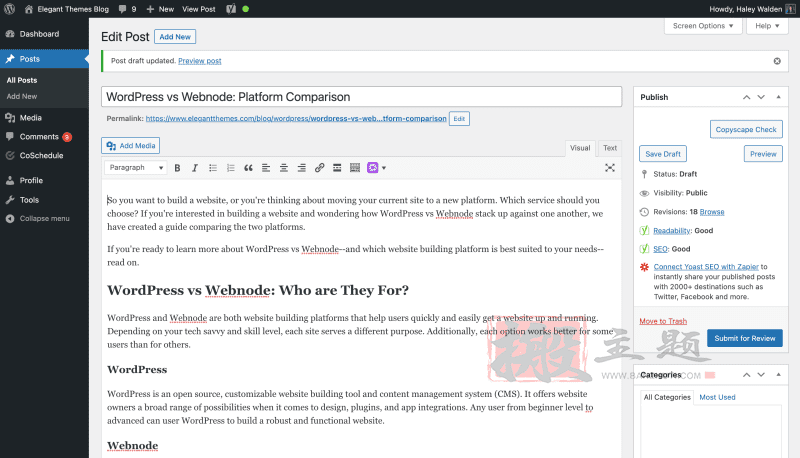
Task: Toggle distraction-free fullscreen mode
Action: (610, 168)
